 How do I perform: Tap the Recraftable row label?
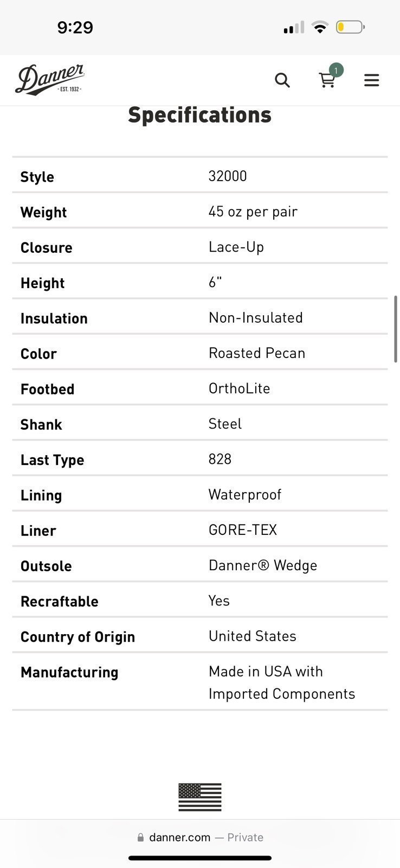[60, 601]
